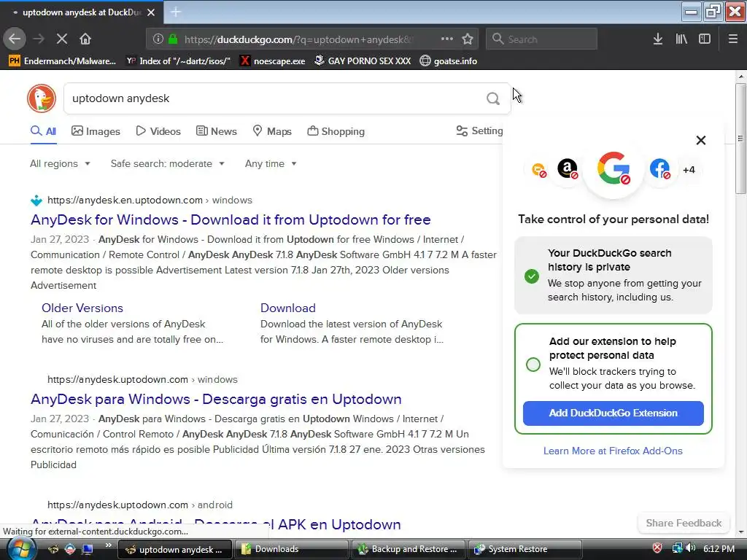Open the Firefox home page
The image size is (747, 560).
(85, 39)
